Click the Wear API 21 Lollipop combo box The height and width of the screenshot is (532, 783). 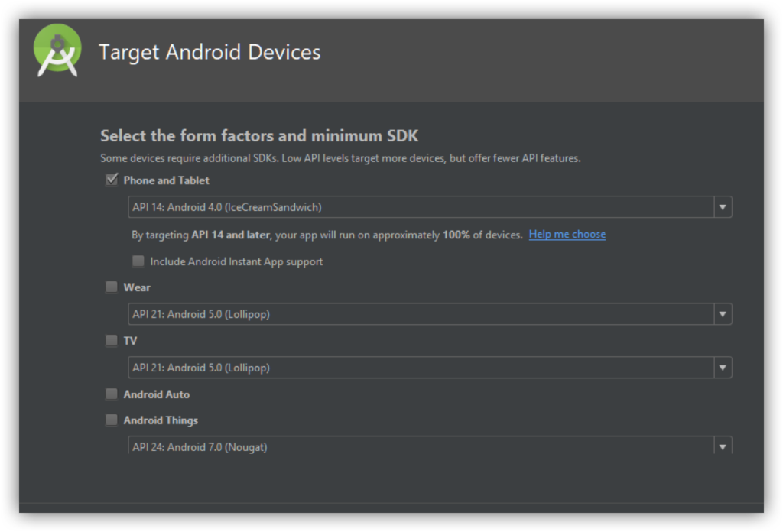click(430, 314)
